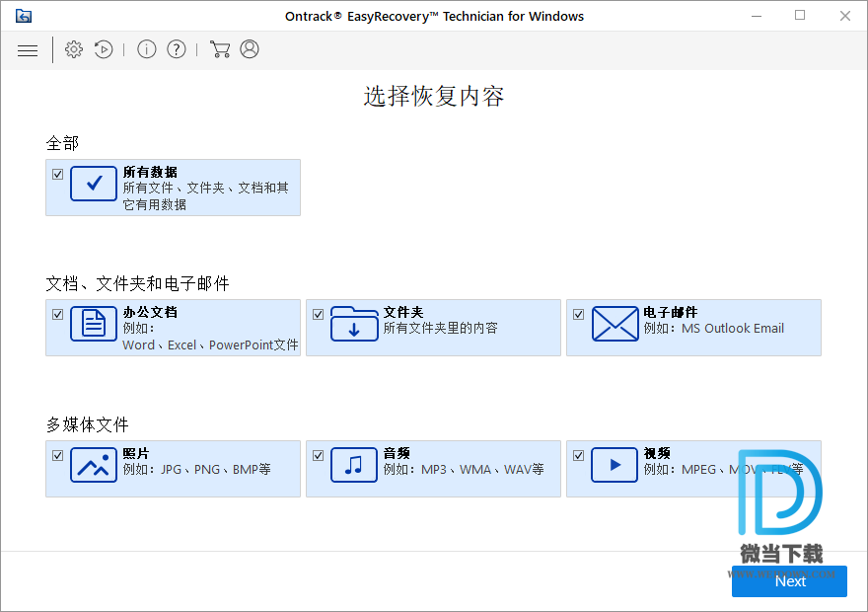Viewport: 868px width, 612px height.
Task: Click 'JPG、PNG、BMP等' description text
Action: (x=216, y=470)
